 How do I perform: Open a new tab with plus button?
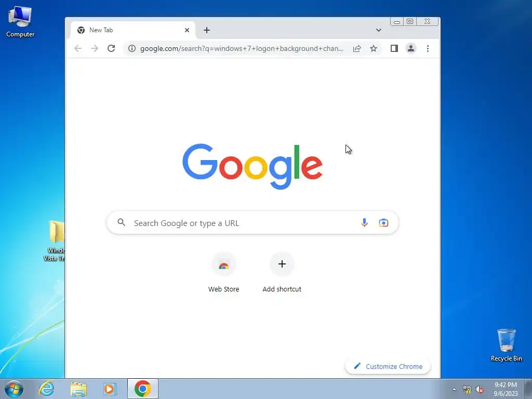pos(207,30)
